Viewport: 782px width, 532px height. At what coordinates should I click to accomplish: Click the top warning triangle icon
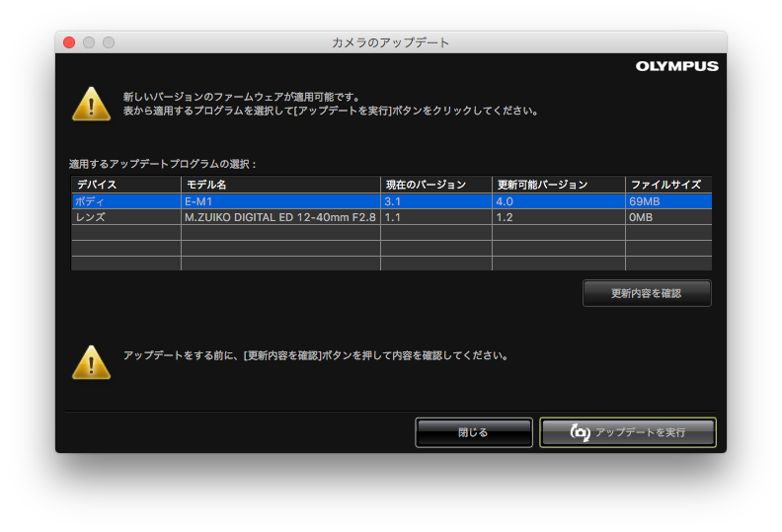(x=91, y=105)
